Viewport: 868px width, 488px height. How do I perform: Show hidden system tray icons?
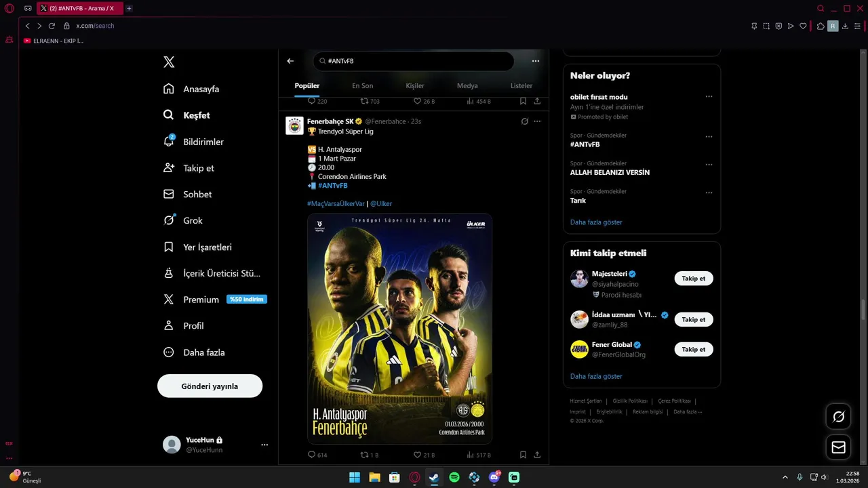click(785, 477)
